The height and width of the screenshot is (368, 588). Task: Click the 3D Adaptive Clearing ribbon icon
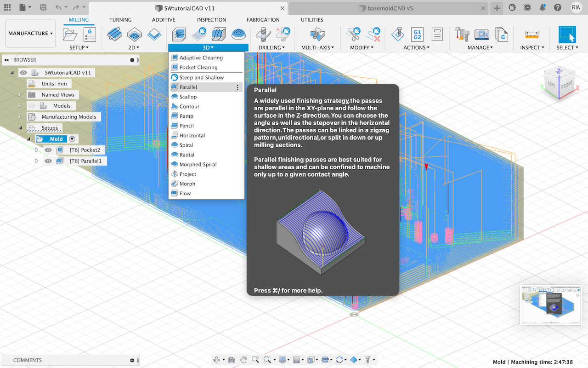(x=179, y=34)
